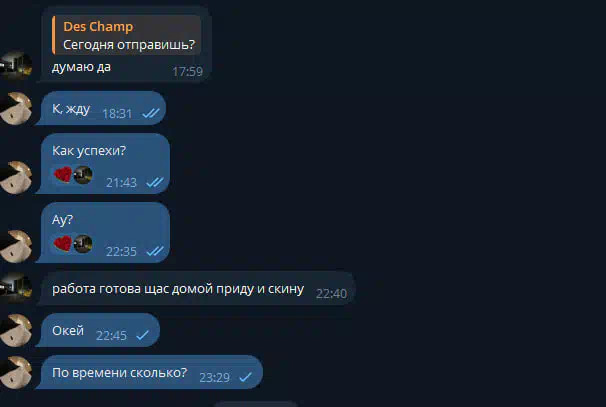
Task: Click reactor's avatar beside heart on "Как успехи?"
Action: tap(83, 175)
